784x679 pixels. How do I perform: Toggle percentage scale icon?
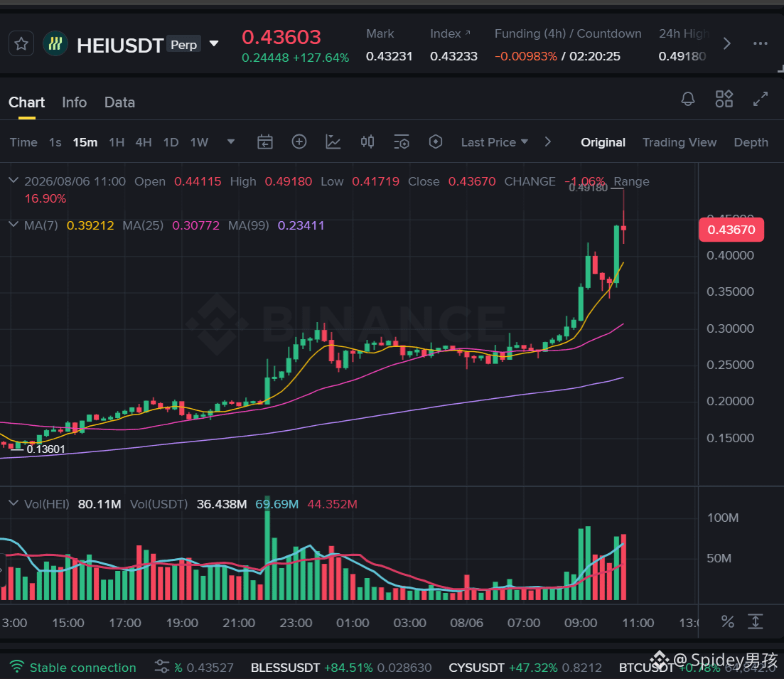pos(728,622)
